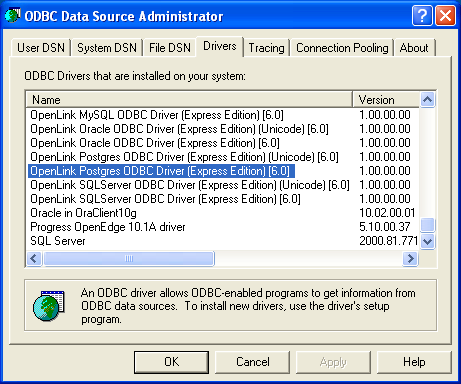Click the question mark help button in title bar

point(422,15)
